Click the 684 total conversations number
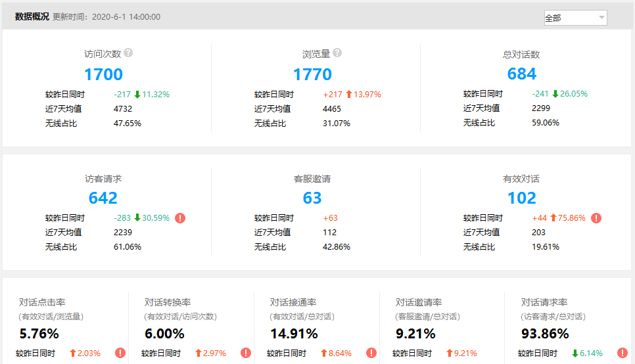Screen dimensions: 635x364 coord(521,74)
